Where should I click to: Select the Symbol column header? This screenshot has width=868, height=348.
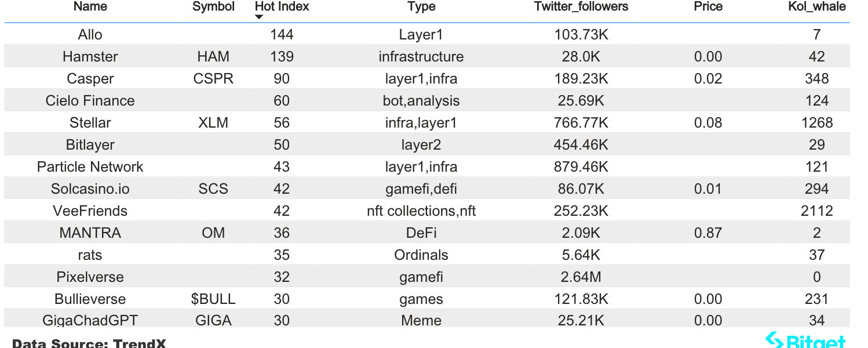pos(213,6)
